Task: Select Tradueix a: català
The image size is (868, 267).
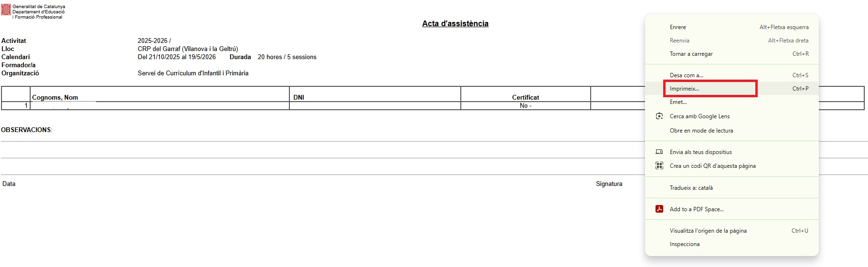Action: 691,188
